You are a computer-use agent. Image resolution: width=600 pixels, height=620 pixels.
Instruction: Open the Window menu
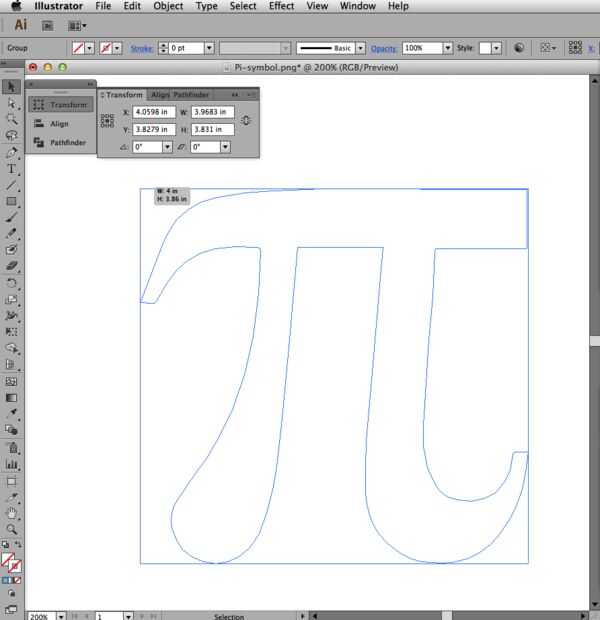point(358,6)
